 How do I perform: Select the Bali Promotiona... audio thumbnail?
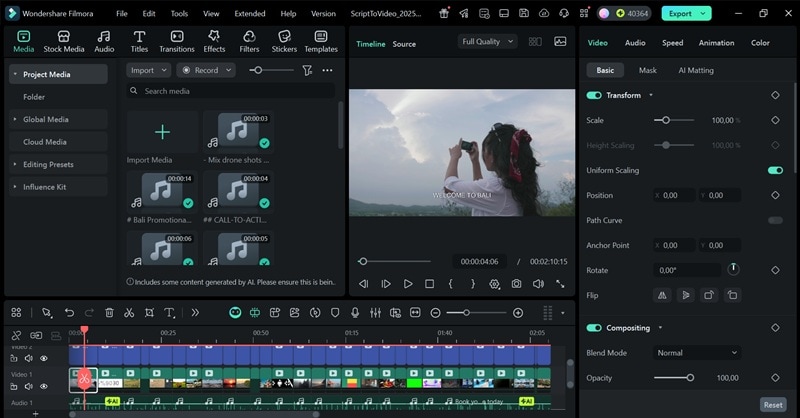[162, 192]
